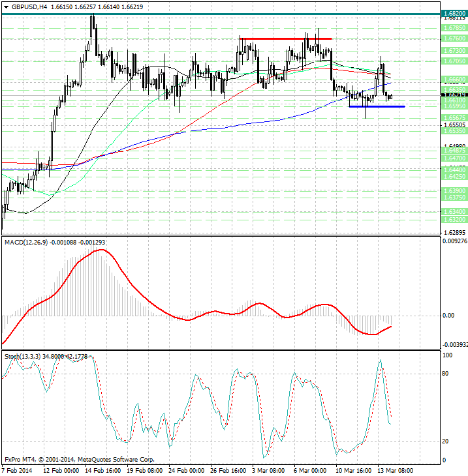Click the Stochastic 80 level label
The image size is (468, 476).
point(445,374)
